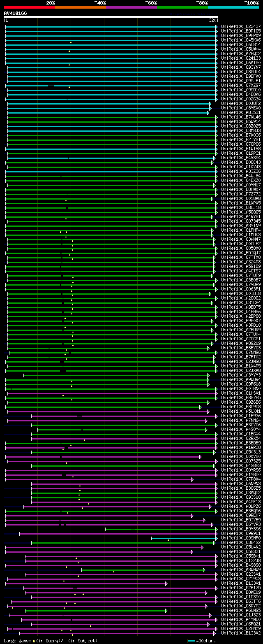Click the green ~80% identity legend segment

click(182, 7)
